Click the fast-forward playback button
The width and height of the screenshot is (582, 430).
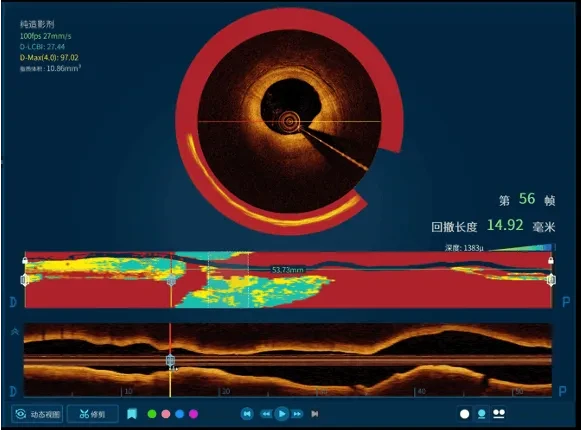point(297,414)
